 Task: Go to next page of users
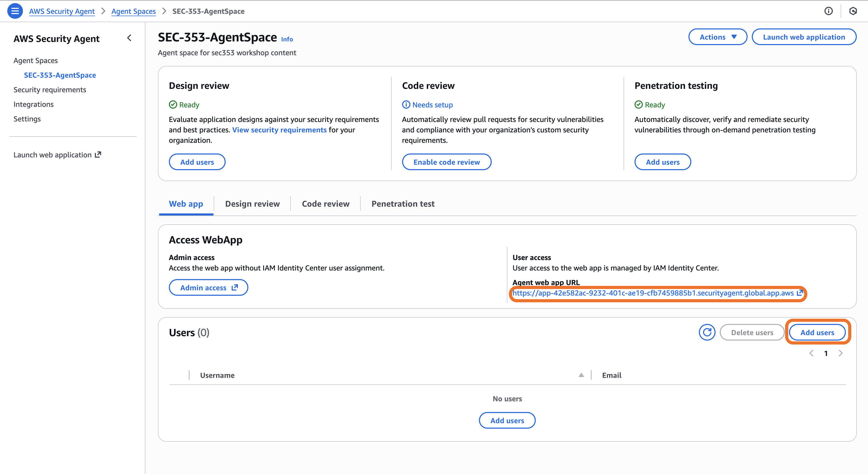pyautogui.click(x=841, y=353)
